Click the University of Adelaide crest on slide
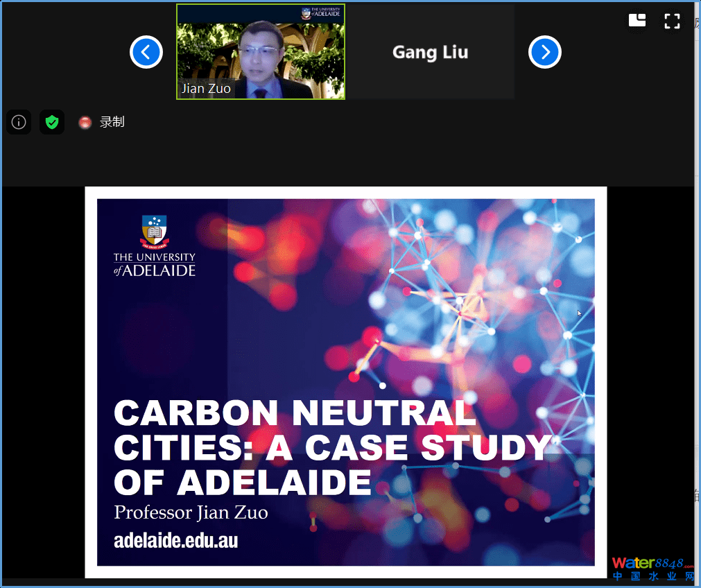This screenshot has width=701, height=588. click(155, 232)
